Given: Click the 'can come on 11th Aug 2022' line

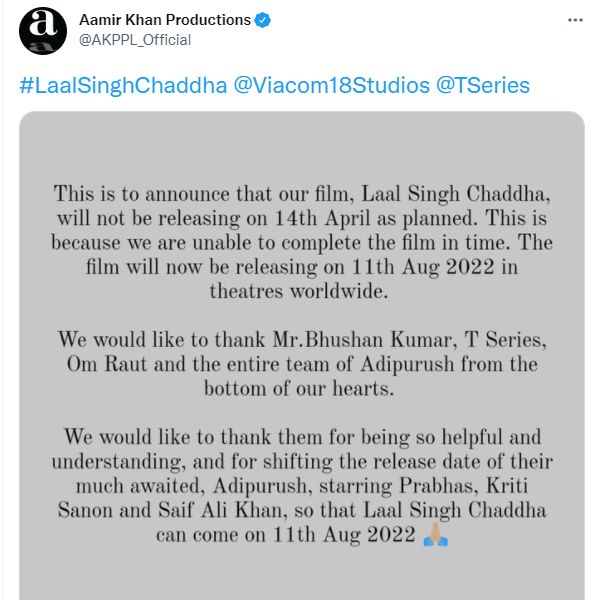Looking at the screenshot, I should pyautogui.click(x=285, y=535).
